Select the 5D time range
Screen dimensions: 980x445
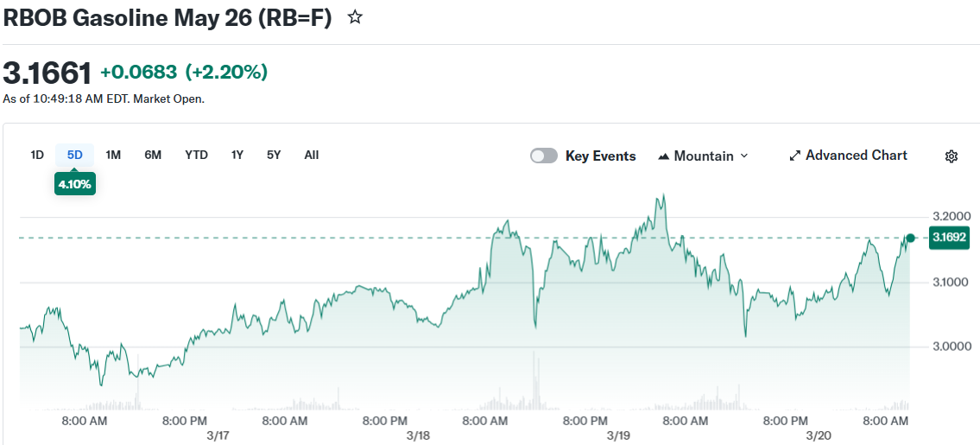click(75, 156)
